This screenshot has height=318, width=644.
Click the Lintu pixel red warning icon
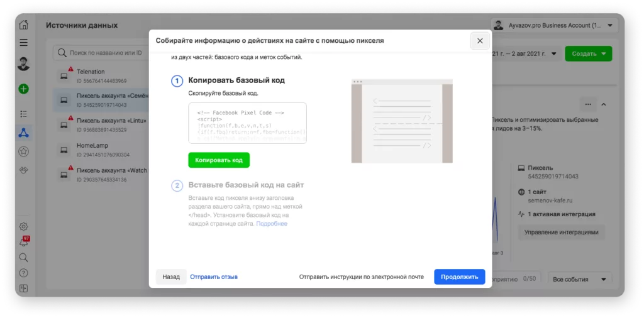click(x=70, y=118)
